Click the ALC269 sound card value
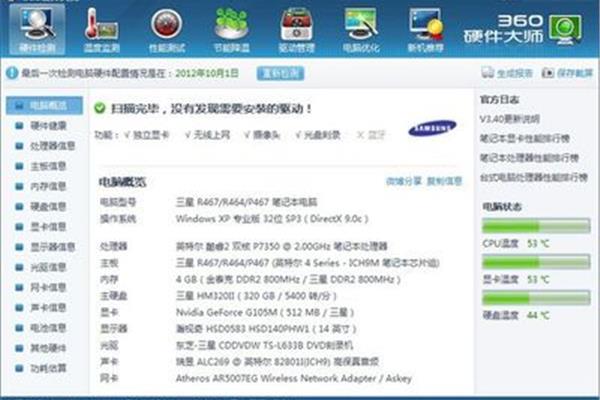Viewport: 600px width, 400px height. 277,362
